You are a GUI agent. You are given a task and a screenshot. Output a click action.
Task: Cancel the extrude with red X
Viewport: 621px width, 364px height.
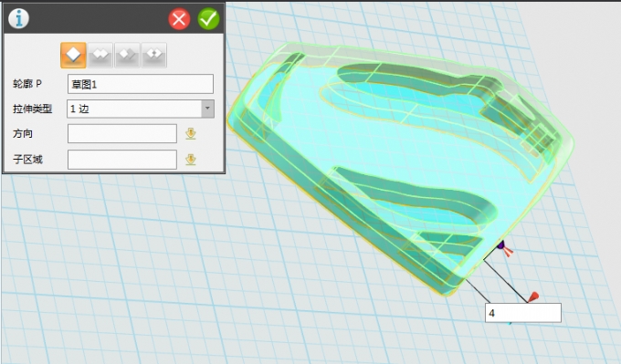point(179,18)
